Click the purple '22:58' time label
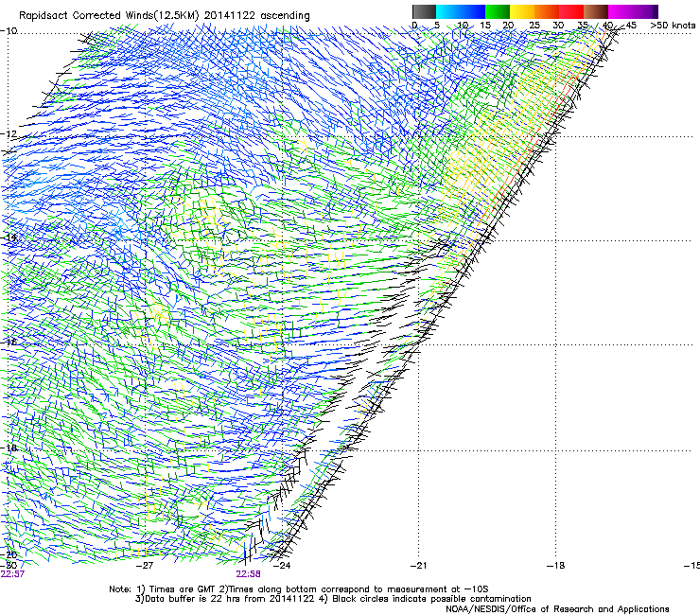This screenshot has width=700, height=615. 248,574
